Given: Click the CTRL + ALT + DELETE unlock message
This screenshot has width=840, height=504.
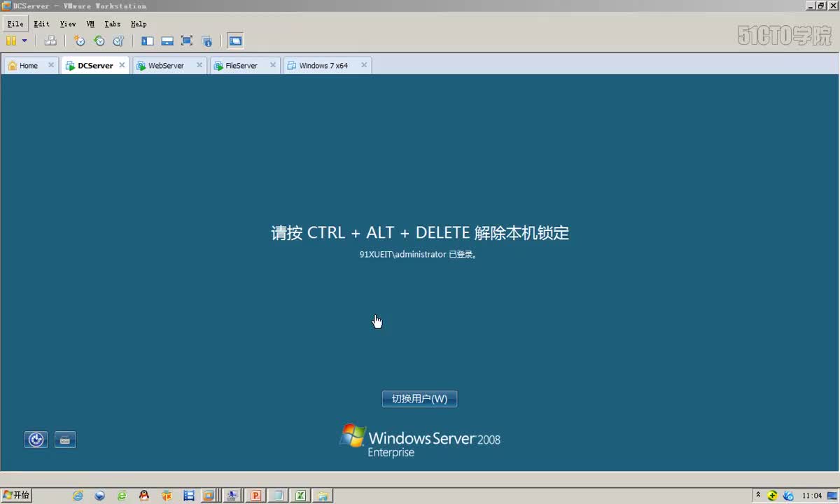Looking at the screenshot, I should [420, 233].
